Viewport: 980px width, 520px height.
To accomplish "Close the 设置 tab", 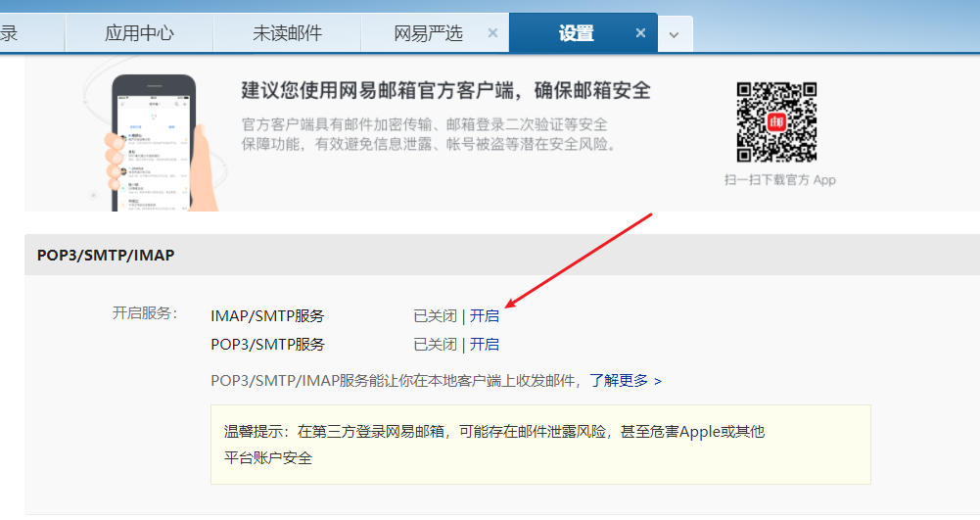I will point(640,33).
